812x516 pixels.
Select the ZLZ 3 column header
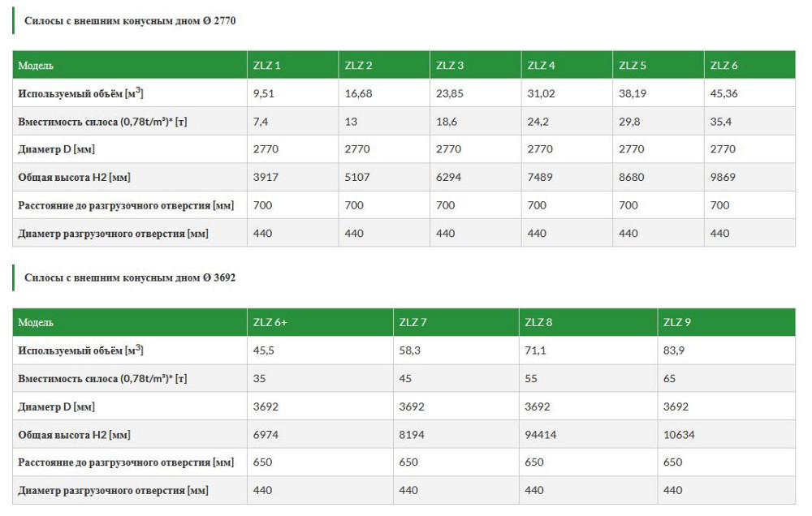pyautogui.click(x=450, y=66)
